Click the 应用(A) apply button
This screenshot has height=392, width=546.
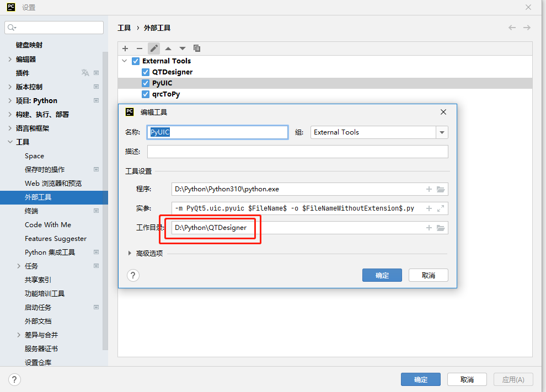coord(513,379)
